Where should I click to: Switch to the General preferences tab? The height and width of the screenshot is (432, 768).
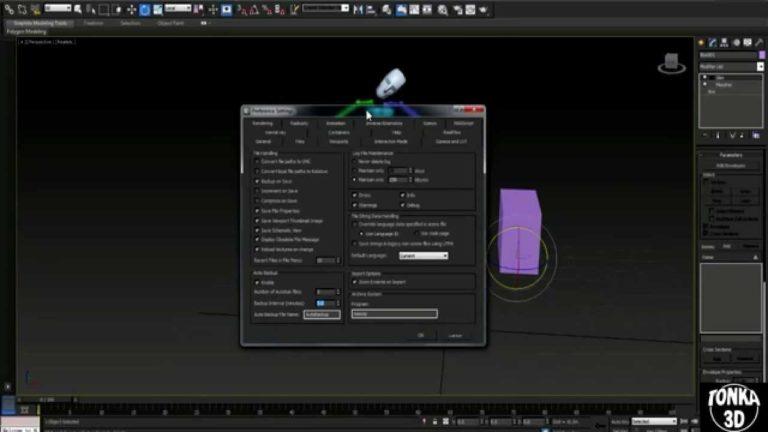263,142
